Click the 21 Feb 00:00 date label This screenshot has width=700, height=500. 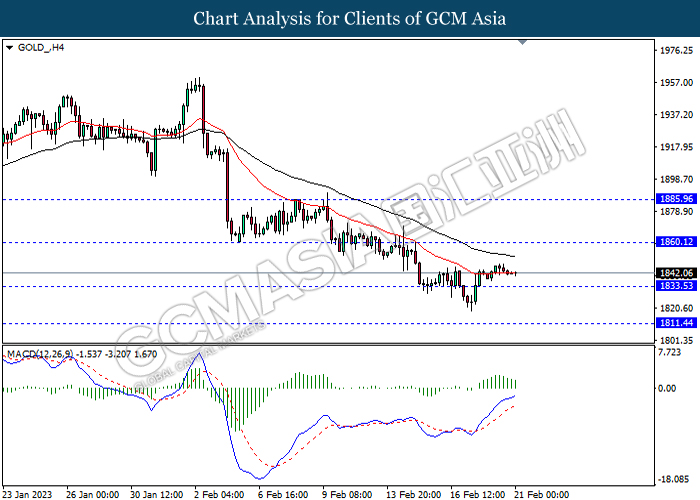pyautogui.click(x=542, y=494)
